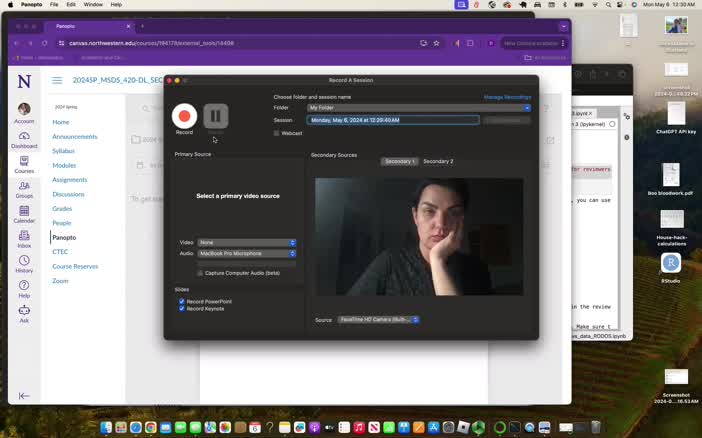The width and height of the screenshot is (702, 438).
Task: Open Canvas Calendar from sidebar
Action: 24,212
